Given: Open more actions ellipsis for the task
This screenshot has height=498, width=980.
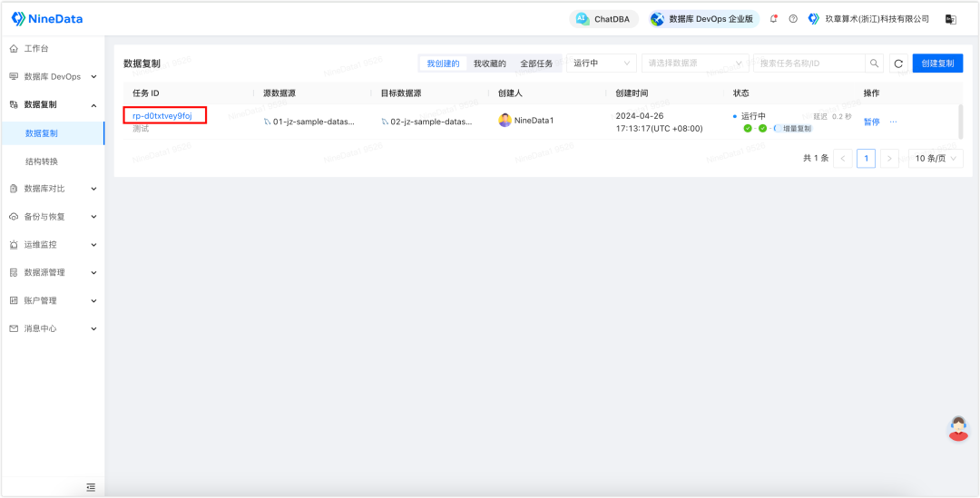Looking at the screenshot, I should coord(893,122).
